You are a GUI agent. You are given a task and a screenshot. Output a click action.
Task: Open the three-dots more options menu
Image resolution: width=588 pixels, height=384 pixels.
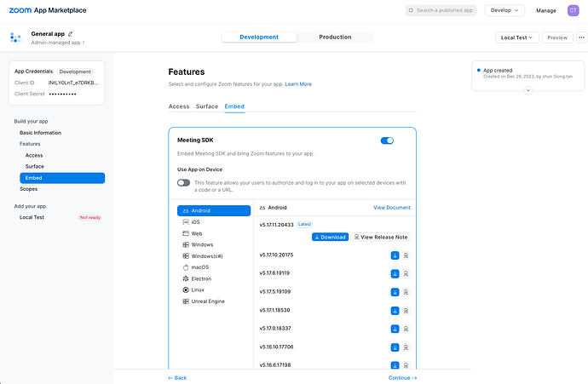coord(581,37)
